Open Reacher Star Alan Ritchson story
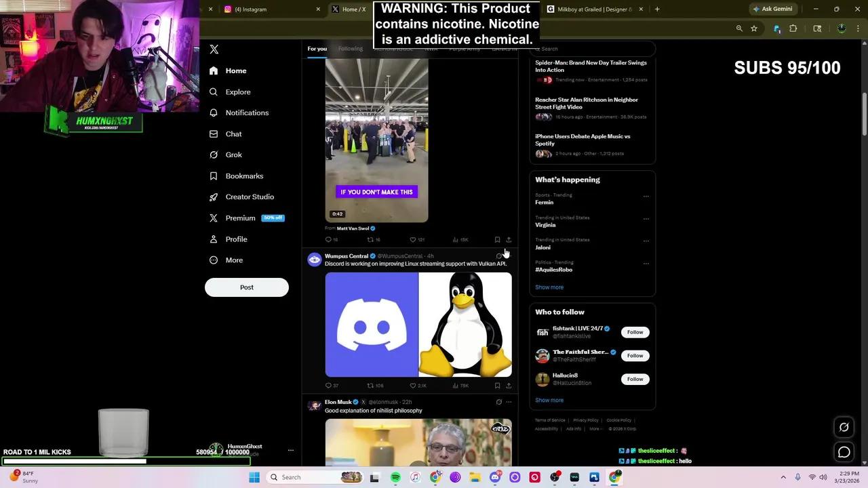 tap(592, 108)
